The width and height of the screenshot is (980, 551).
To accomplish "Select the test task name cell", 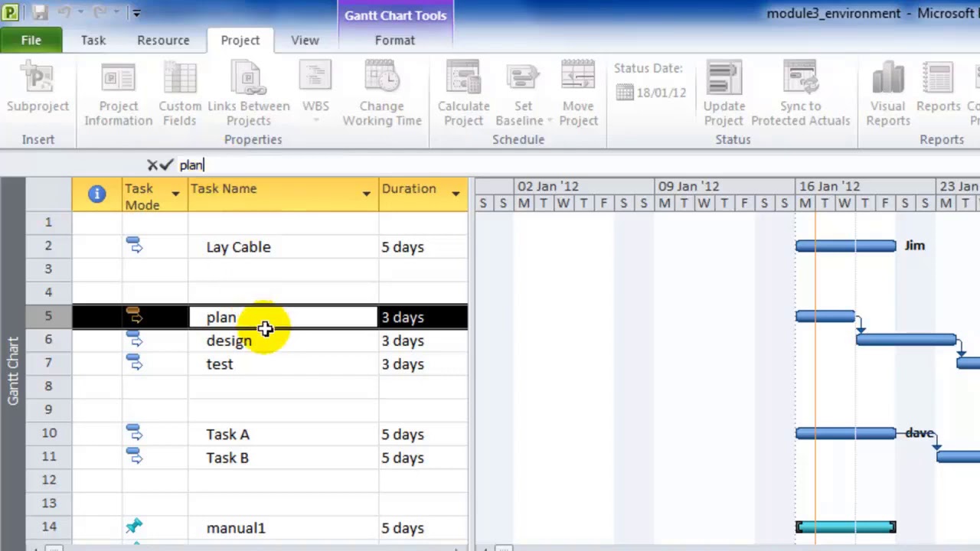I will 283,364.
